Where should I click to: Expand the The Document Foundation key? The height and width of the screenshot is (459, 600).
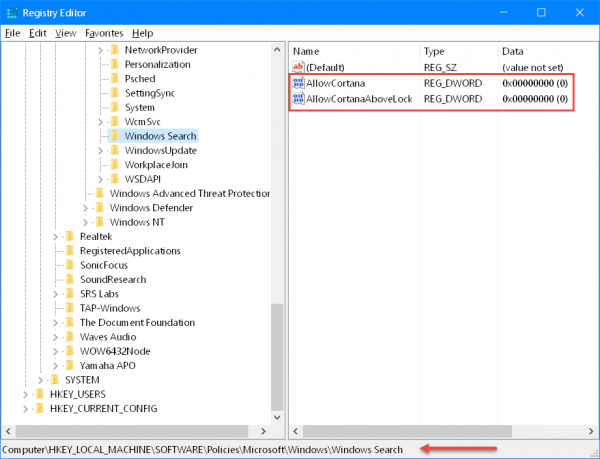coord(55,323)
